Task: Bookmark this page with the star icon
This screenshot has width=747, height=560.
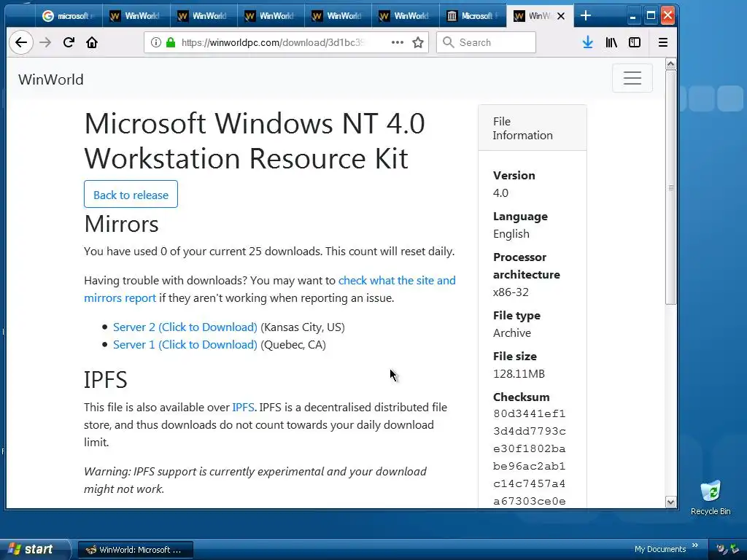Action: click(x=418, y=42)
